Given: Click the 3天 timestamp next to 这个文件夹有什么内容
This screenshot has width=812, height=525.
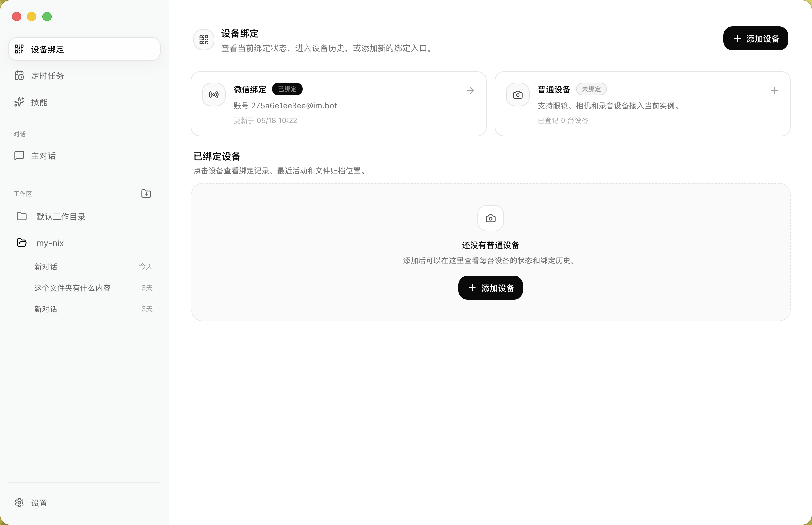Looking at the screenshot, I should point(147,288).
